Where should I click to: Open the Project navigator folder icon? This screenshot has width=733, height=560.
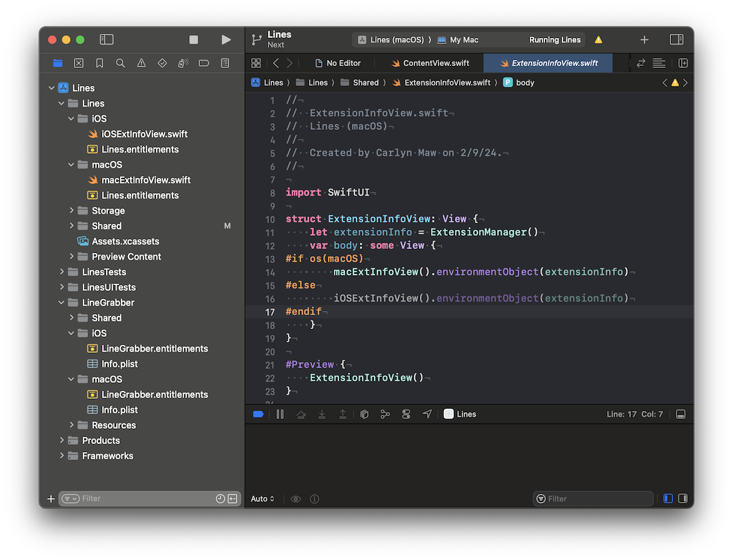[x=58, y=63]
